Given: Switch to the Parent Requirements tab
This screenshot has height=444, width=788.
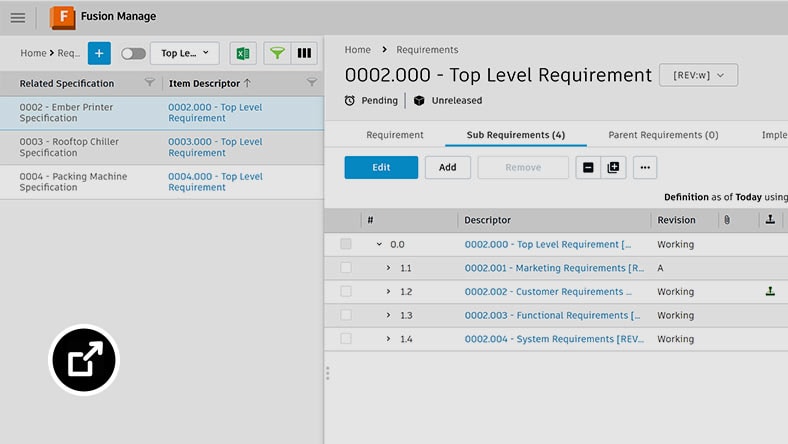Looking at the screenshot, I should (x=663, y=135).
